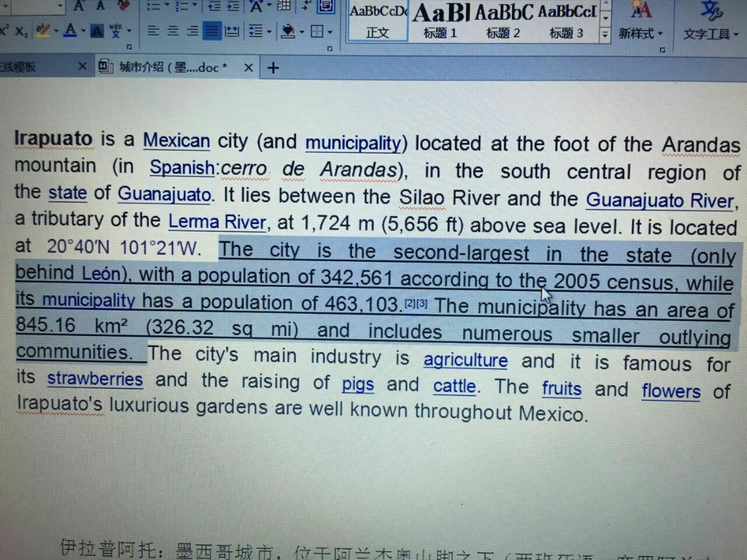The width and height of the screenshot is (747, 560).
Task: Expand the phonetic guide dropdown arrow
Action: tap(129, 32)
